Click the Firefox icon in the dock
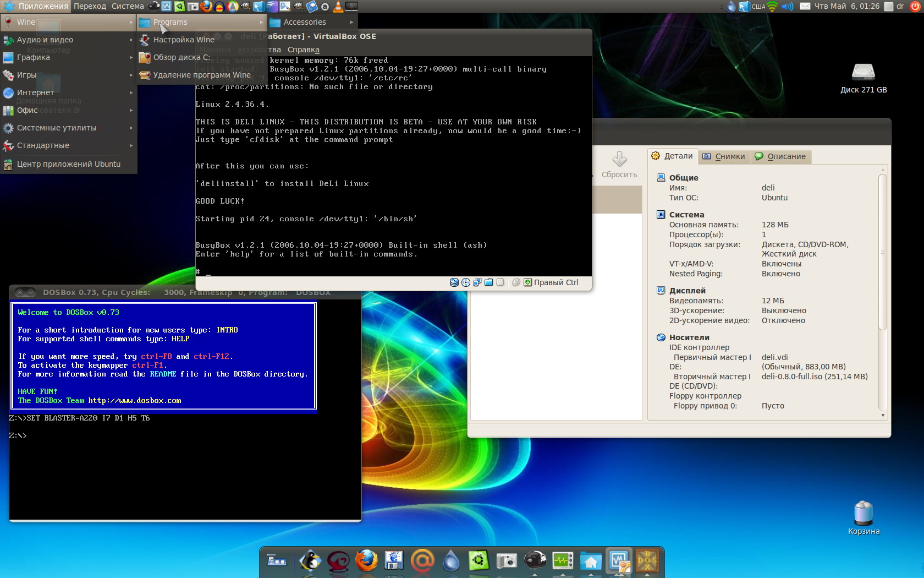This screenshot has width=924, height=578. 366,561
